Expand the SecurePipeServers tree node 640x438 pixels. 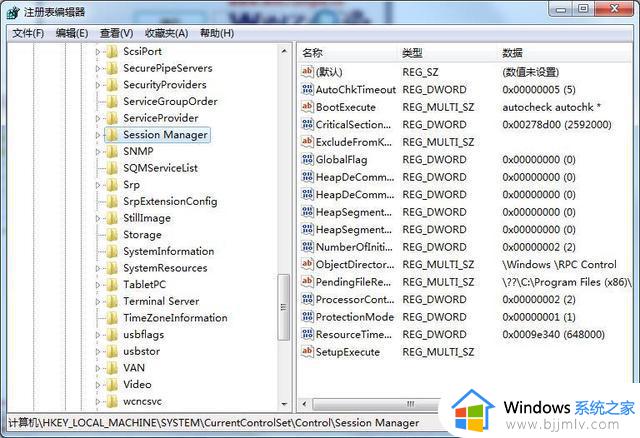[98, 69]
